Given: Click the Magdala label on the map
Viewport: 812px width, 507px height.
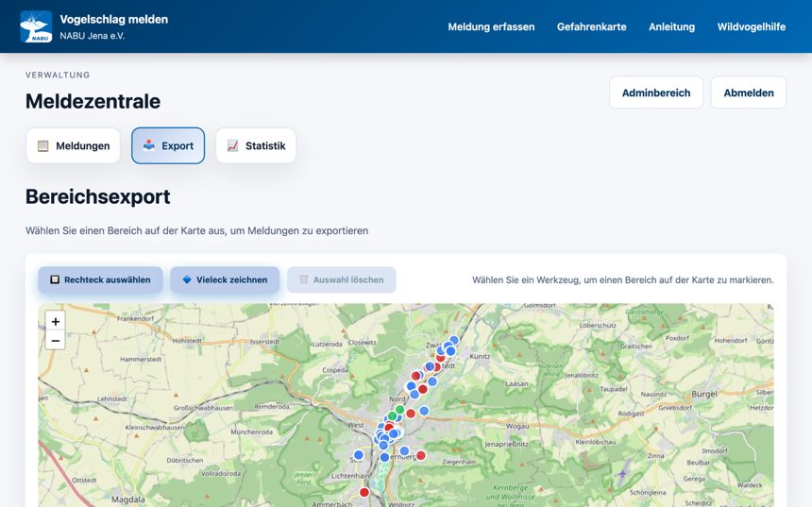Looking at the screenshot, I should point(127,499).
